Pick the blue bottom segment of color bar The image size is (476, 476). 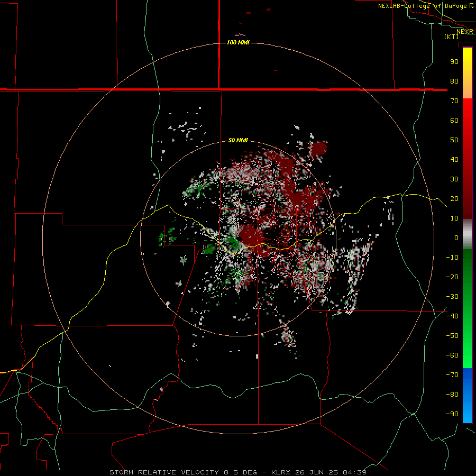(467, 396)
